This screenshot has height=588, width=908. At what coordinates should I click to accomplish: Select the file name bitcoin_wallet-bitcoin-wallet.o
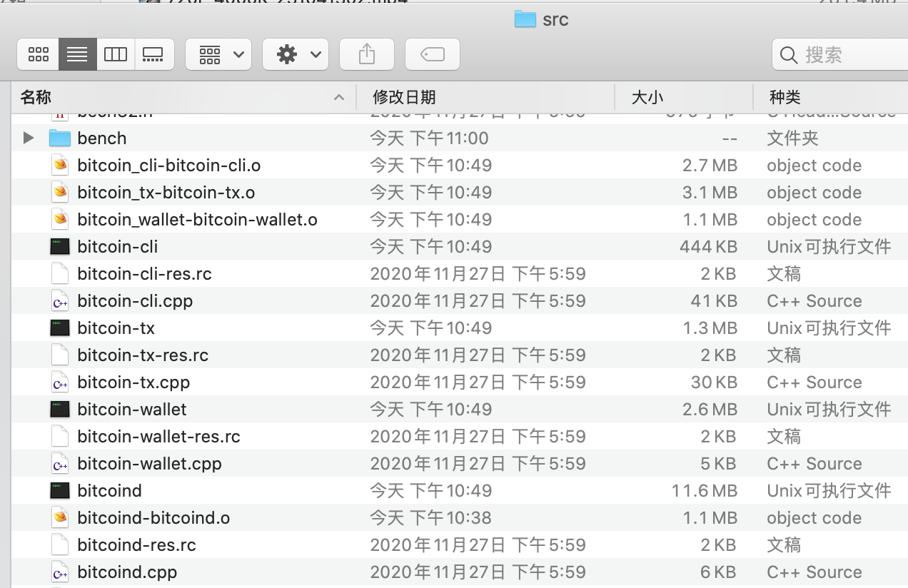(x=197, y=220)
